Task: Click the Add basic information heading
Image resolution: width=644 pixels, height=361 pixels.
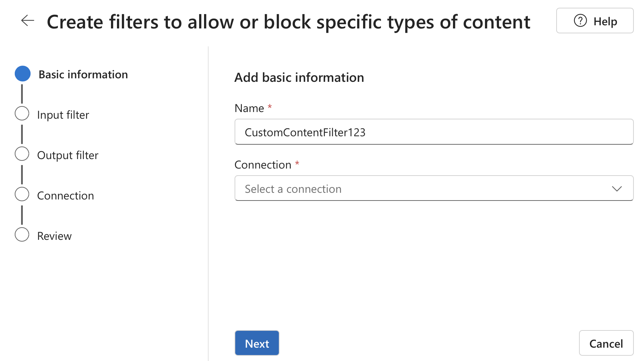Action: click(x=299, y=77)
